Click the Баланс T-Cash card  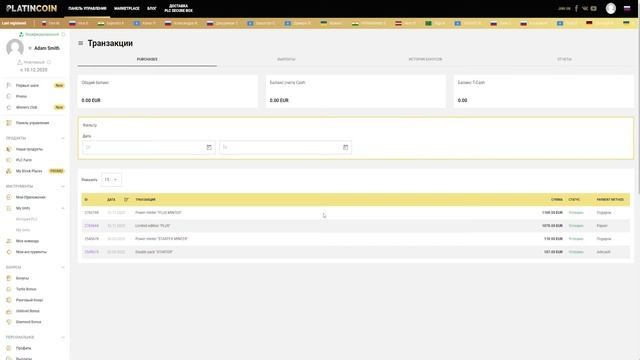544,91
